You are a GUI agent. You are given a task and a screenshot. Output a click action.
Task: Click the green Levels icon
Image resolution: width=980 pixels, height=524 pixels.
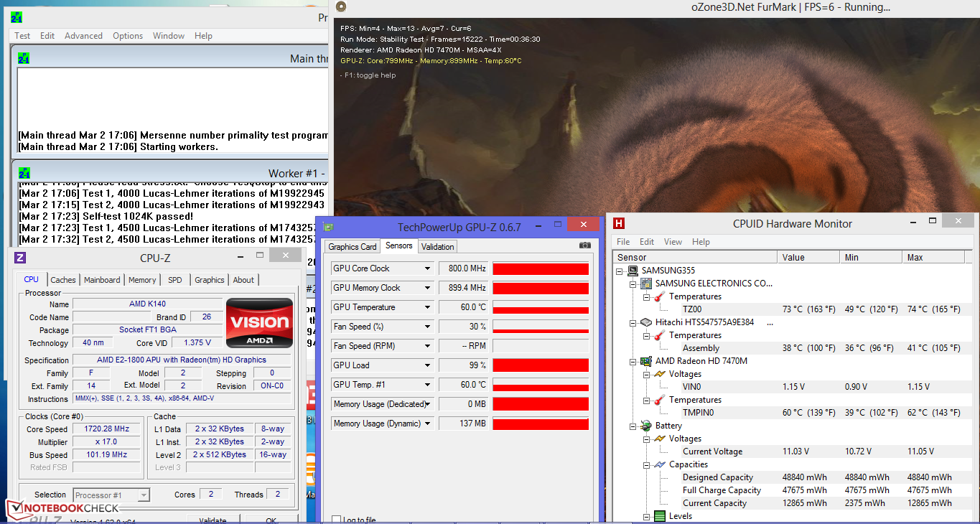[x=659, y=516]
